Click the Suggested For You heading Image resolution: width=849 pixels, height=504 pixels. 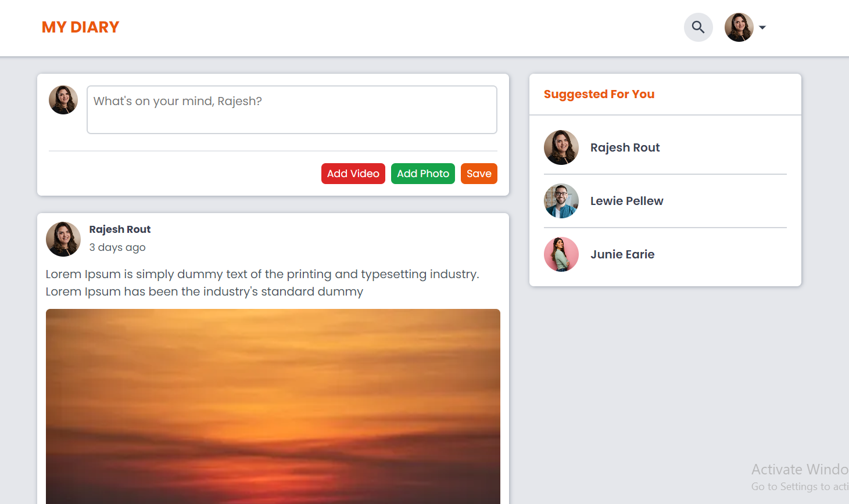(599, 94)
